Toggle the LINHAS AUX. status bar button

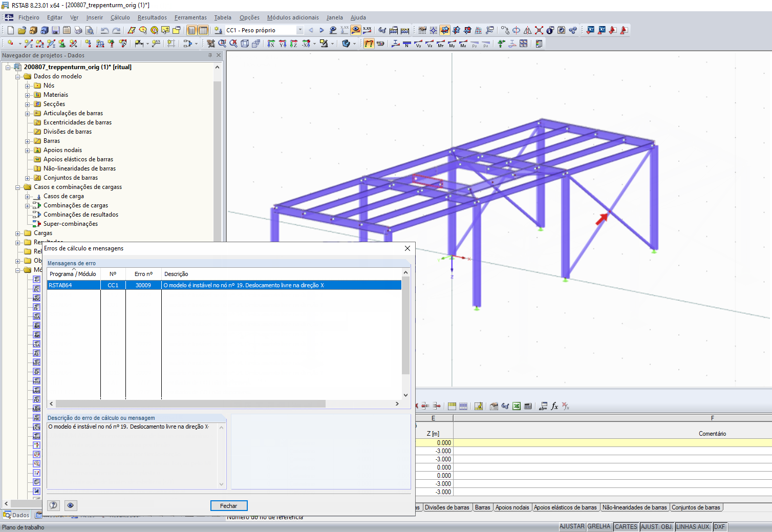[693, 527]
